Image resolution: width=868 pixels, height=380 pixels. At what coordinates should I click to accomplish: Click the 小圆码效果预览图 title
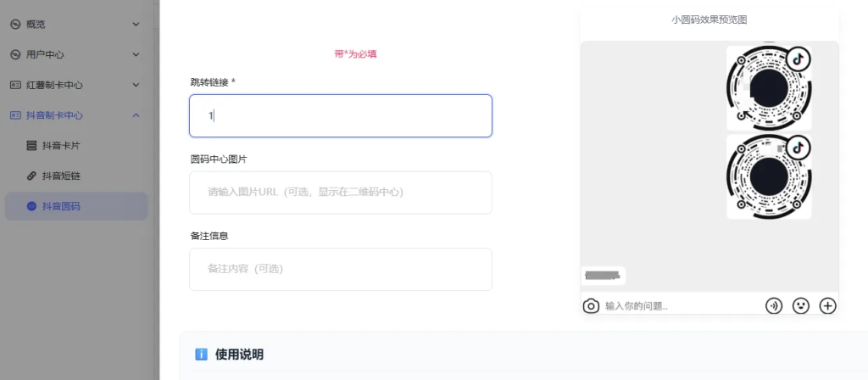click(709, 20)
